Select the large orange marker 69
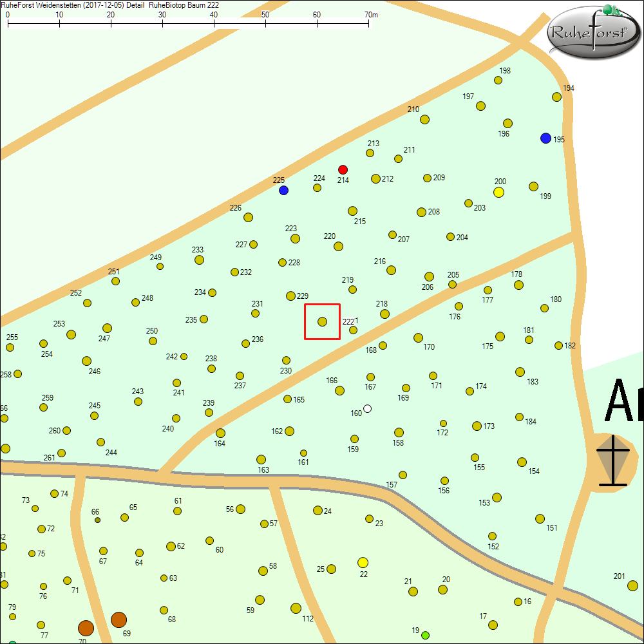644x644 pixels. pyautogui.click(x=118, y=620)
